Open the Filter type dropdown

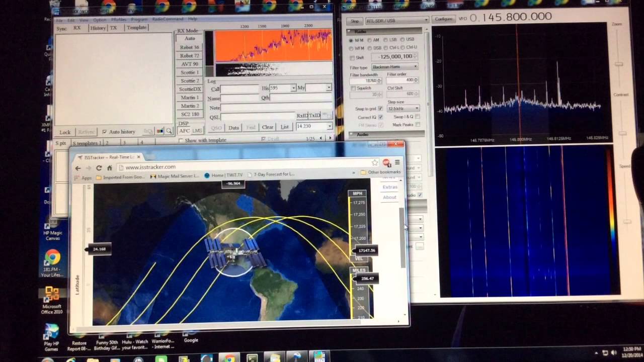(395, 67)
